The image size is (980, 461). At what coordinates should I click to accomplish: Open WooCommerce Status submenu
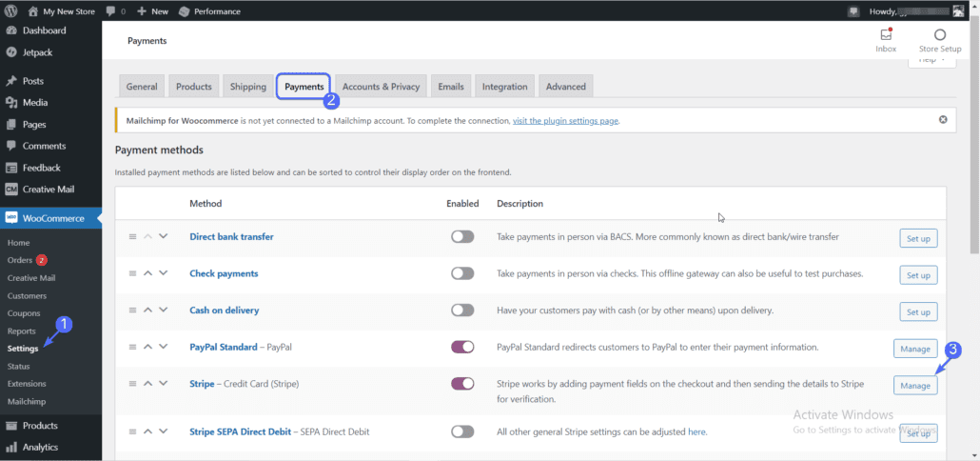tap(19, 366)
